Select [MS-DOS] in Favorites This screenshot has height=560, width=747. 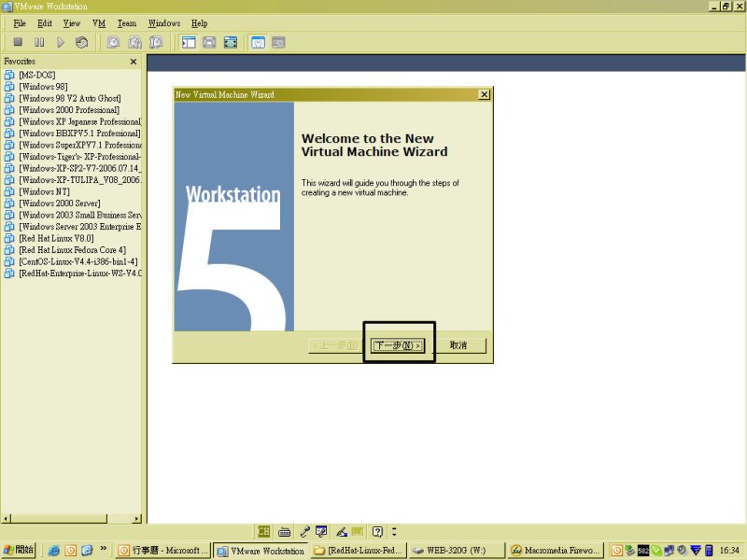point(37,75)
